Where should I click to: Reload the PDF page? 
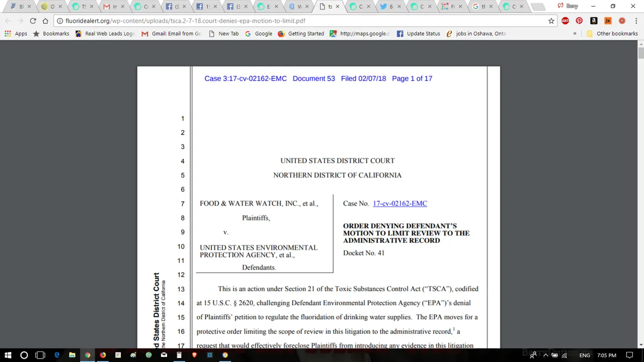pyautogui.click(x=33, y=21)
